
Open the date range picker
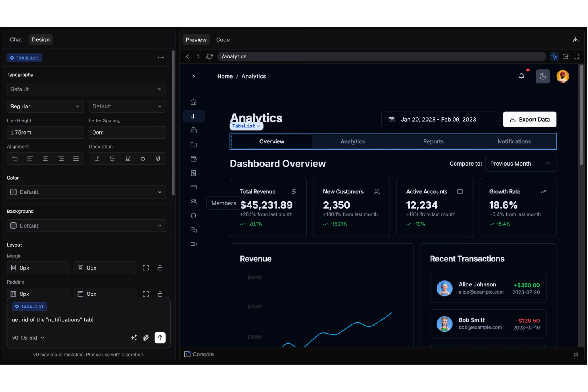pos(441,120)
